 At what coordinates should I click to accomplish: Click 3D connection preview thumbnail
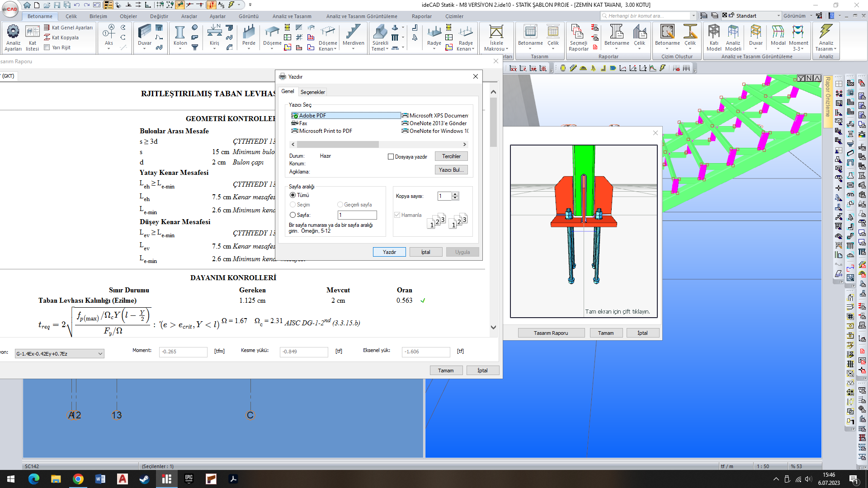[583, 231]
